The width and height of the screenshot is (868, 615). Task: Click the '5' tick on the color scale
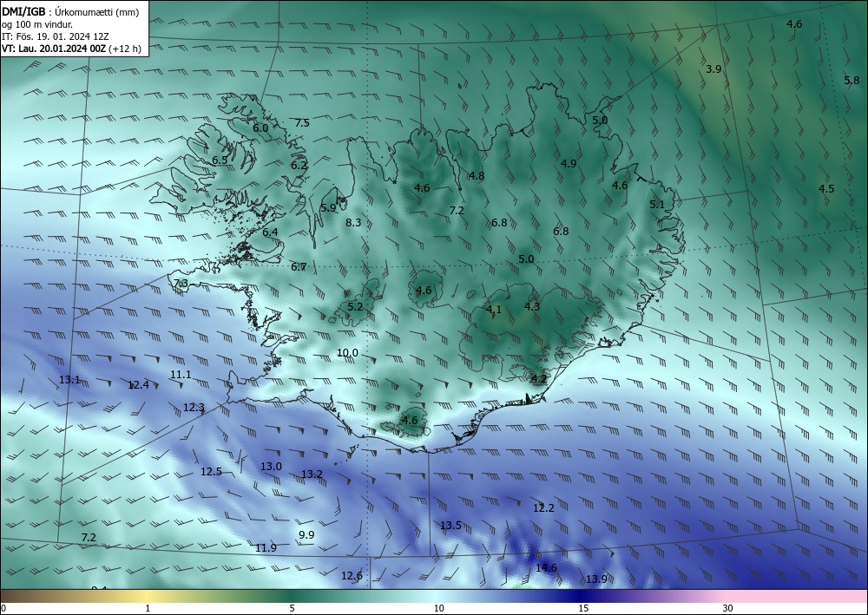point(292,609)
